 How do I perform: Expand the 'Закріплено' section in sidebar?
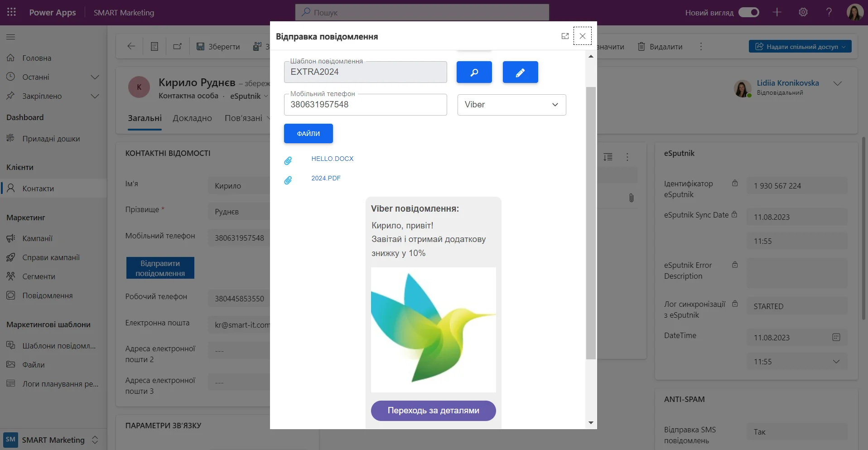click(x=95, y=96)
